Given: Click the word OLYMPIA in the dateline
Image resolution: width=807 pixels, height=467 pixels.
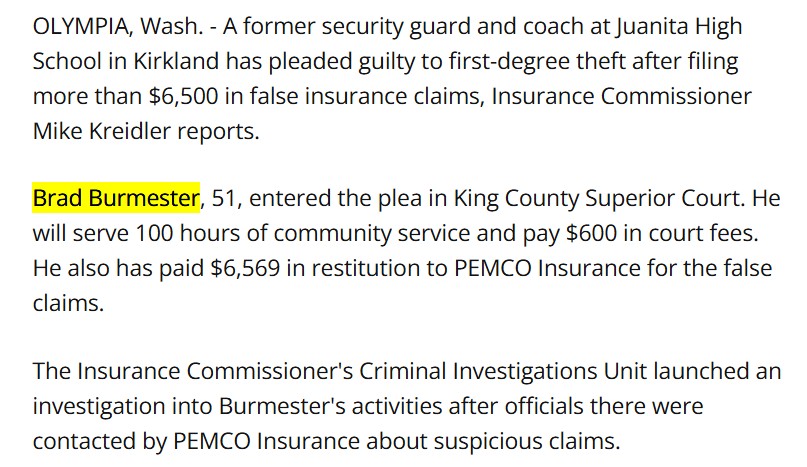Looking at the screenshot, I should point(80,26).
